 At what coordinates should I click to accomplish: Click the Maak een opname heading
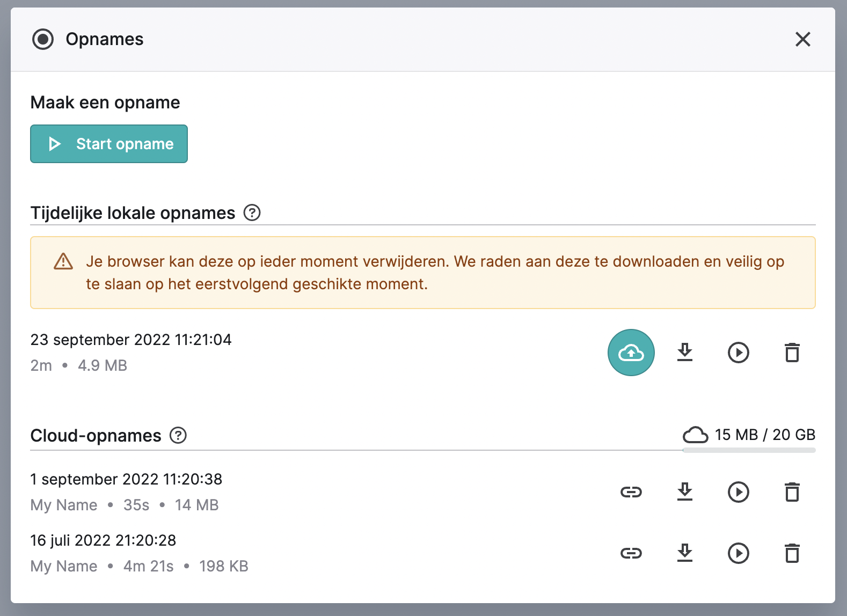(105, 102)
